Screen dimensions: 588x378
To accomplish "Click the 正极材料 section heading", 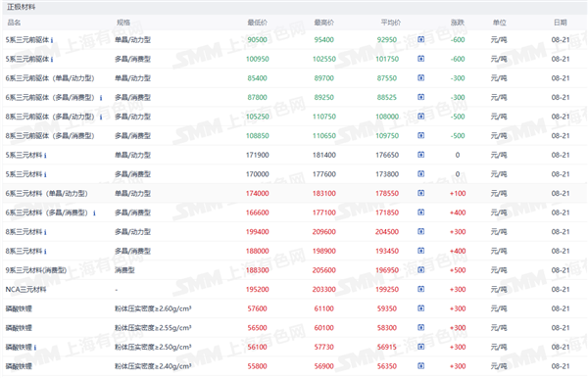I will pyautogui.click(x=21, y=7).
